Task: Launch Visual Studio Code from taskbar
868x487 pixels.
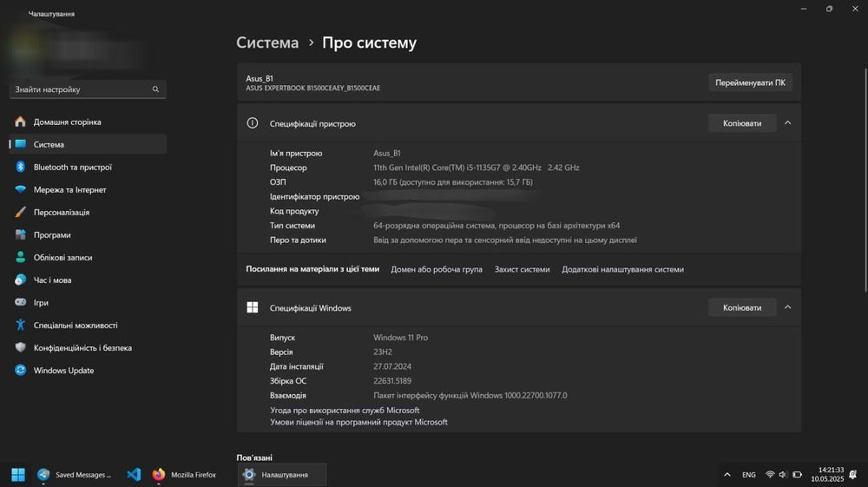Action: 134,475
